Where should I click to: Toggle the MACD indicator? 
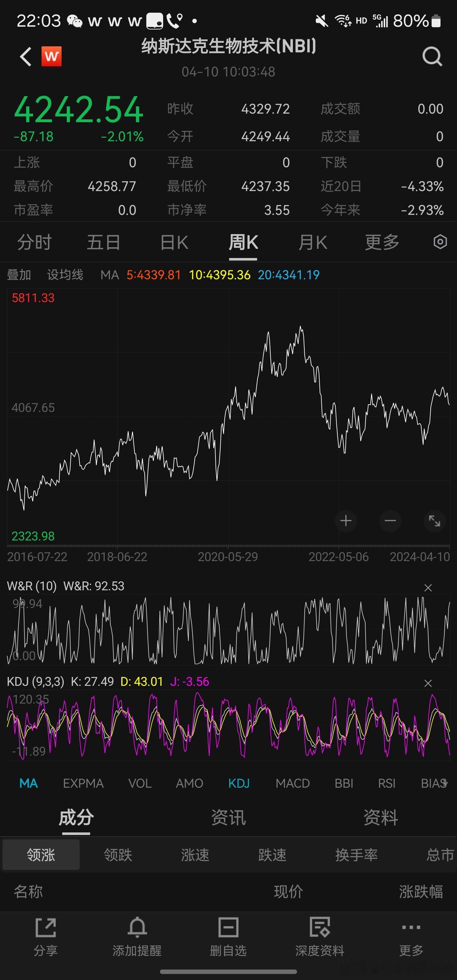coord(293,783)
